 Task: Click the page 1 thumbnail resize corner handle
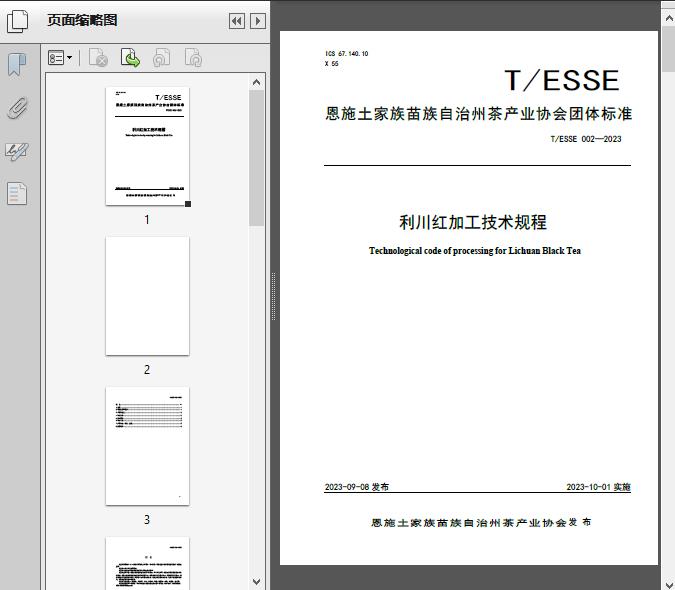pos(188,204)
